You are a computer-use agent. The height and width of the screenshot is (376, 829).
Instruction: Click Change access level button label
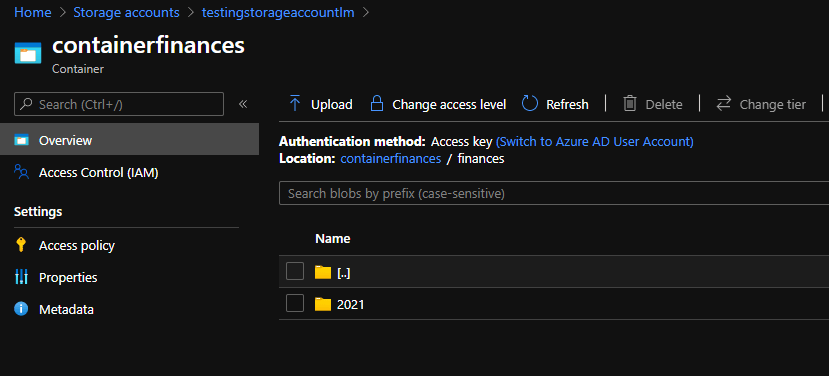[x=449, y=104]
